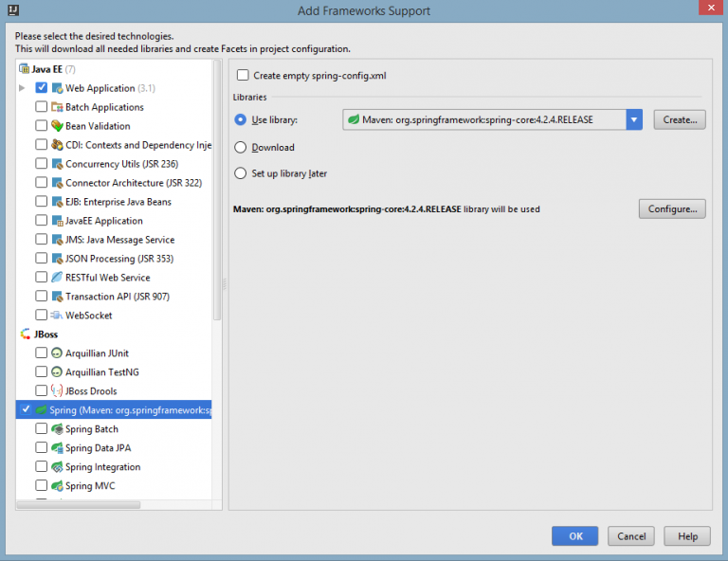Screen dimensions: 728x561
Task: Click the Spring Batch leaf icon
Action: tap(57, 429)
